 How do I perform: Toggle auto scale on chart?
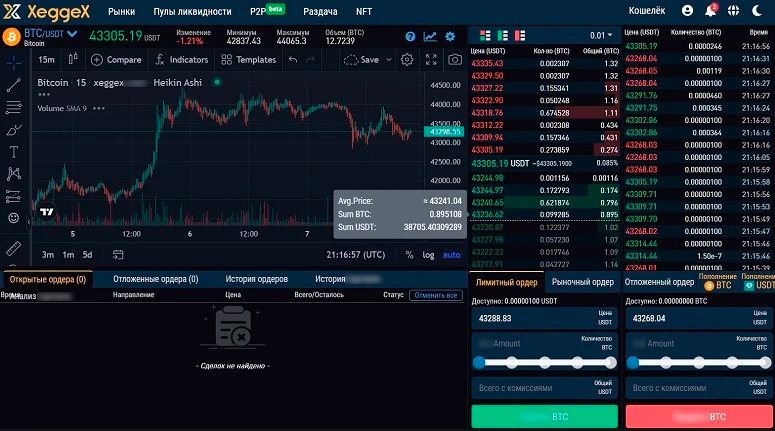[451, 254]
